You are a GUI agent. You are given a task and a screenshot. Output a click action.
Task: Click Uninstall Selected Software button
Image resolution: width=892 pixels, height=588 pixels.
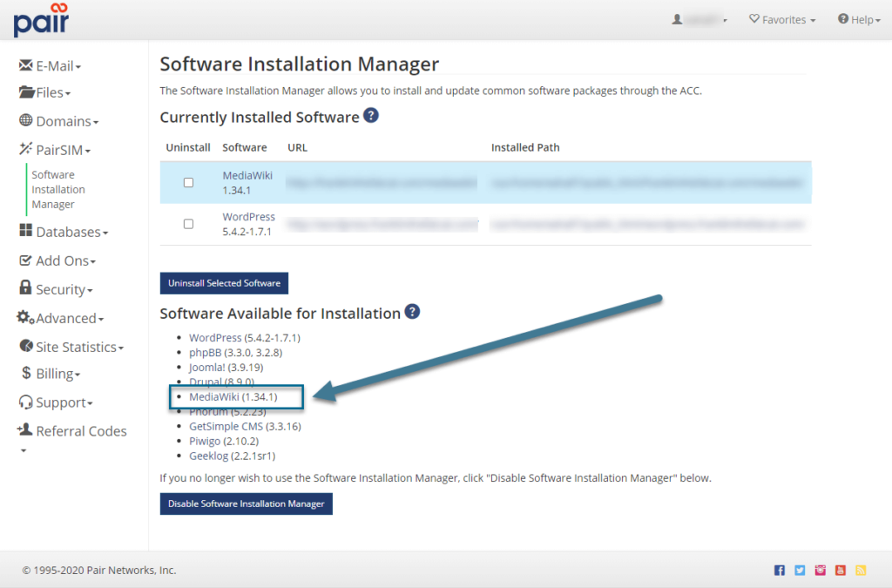tap(224, 283)
